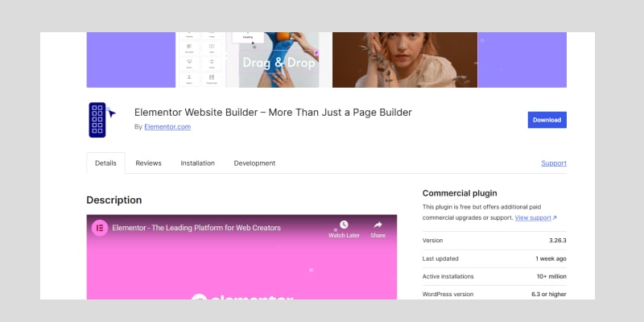
Task: Click the Elementor plugin logo icon
Action: pos(102,119)
